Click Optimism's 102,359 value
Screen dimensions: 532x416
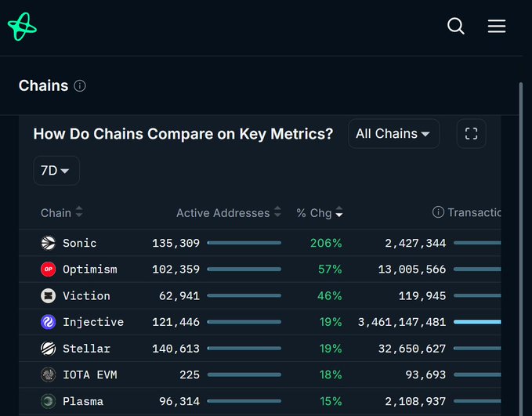(176, 269)
